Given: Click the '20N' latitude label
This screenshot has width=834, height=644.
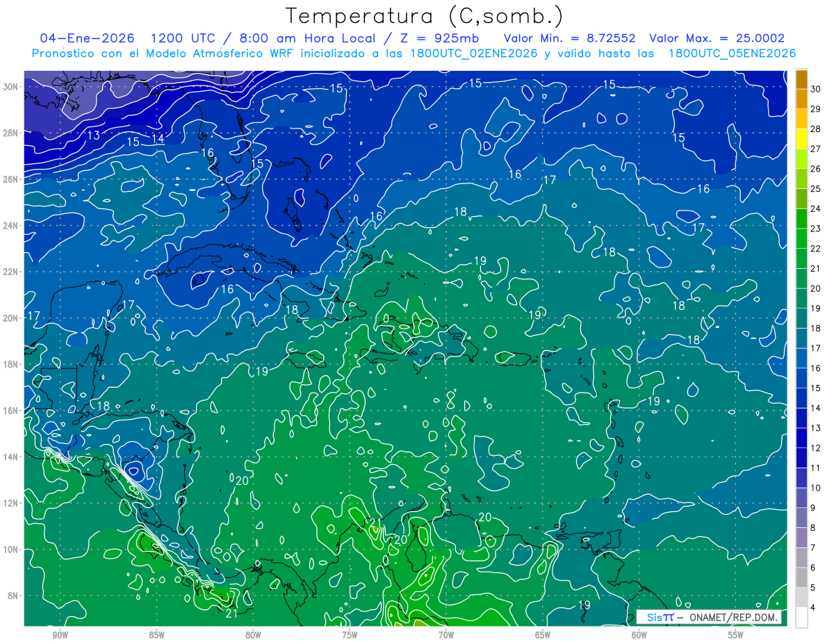Looking at the screenshot, I should tap(11, 317).
